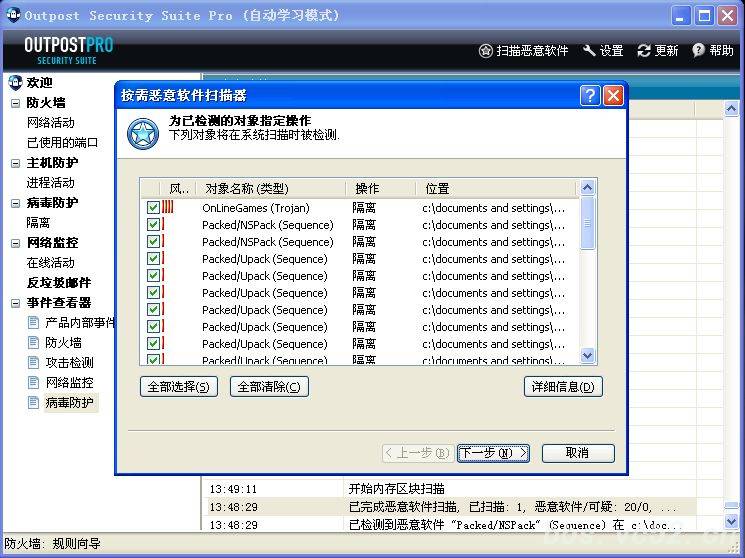Uncheck the second Packed/NSPack (Sequence) checkbox
Screen dimensions: 745x558
[x=153, y=242]
